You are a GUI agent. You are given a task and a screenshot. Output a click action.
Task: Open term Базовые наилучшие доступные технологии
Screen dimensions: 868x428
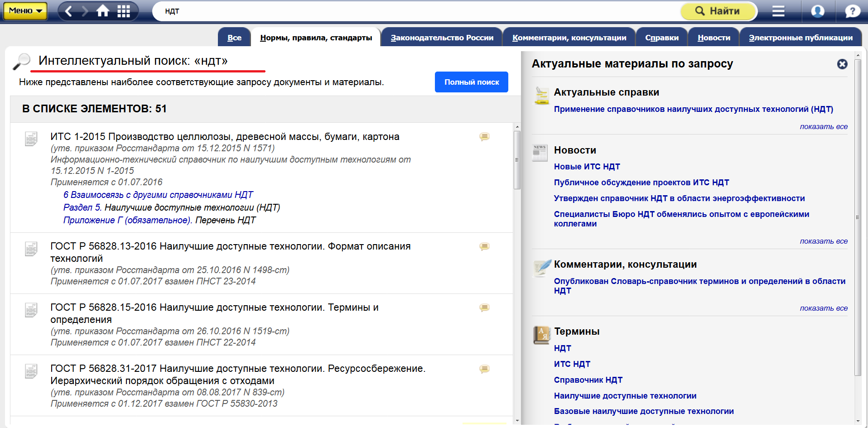644,411
